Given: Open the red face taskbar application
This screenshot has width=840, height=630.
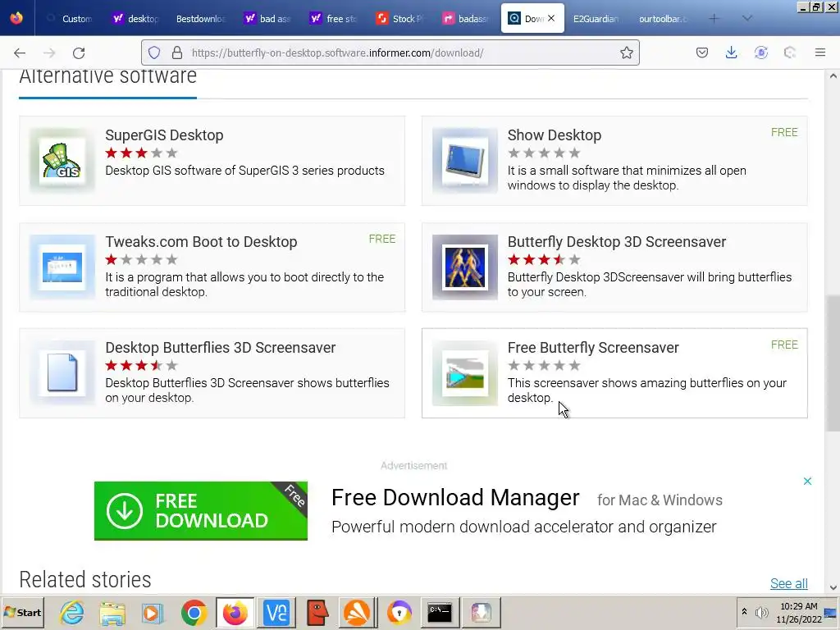Looking at the screenshot, I should (317, 612).
